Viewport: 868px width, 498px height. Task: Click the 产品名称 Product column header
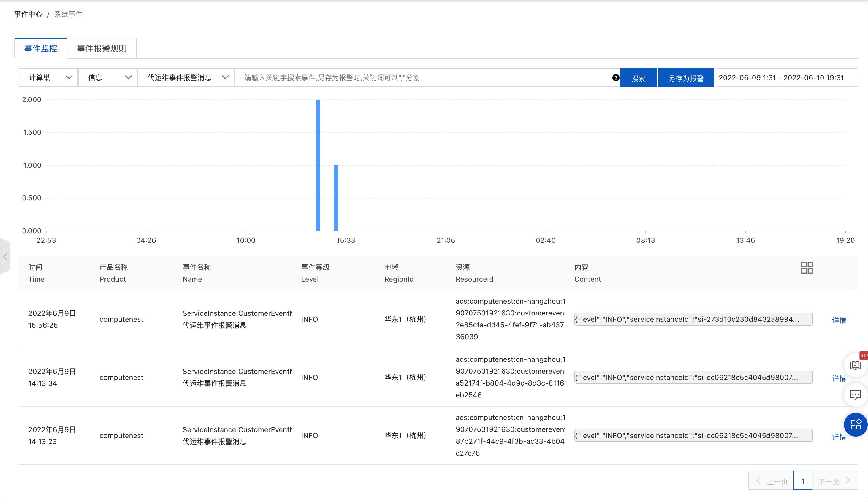pyautogui.click(x=113, y=273)
